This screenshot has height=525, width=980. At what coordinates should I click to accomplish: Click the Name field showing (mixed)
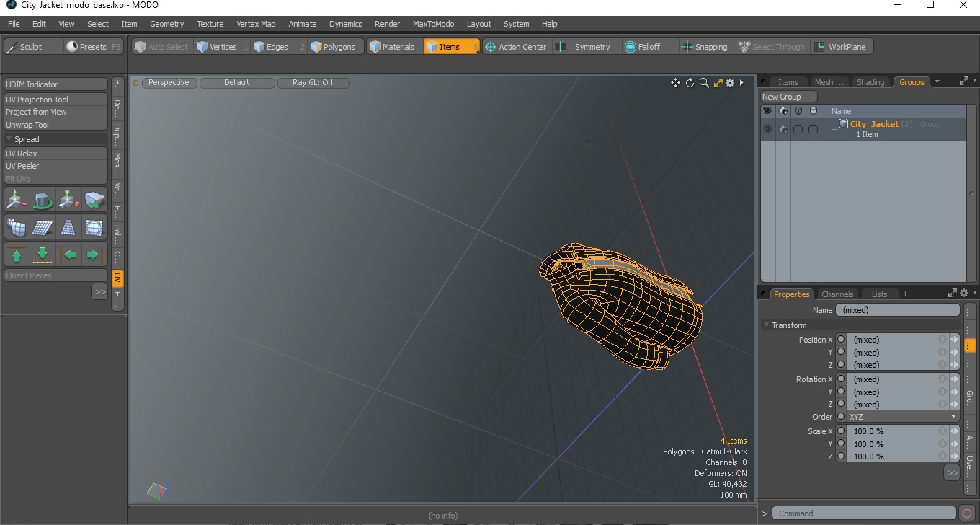pos(898,310)
